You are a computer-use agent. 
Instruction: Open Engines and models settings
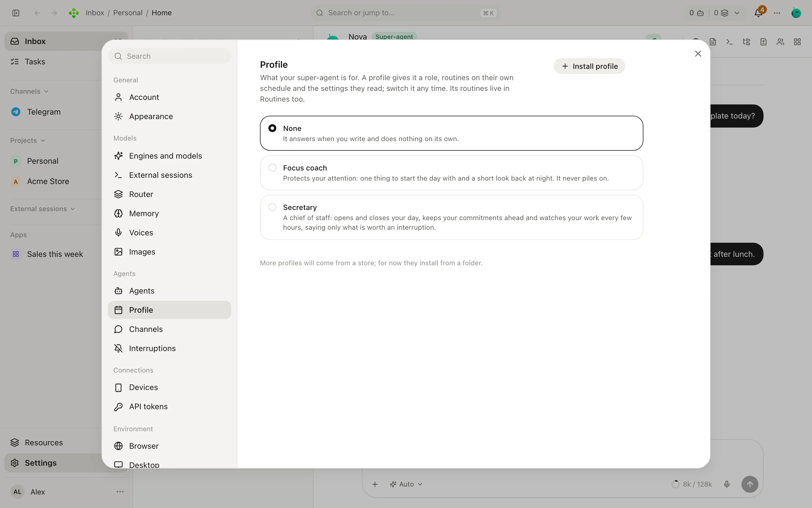click(x=169, y=156)
